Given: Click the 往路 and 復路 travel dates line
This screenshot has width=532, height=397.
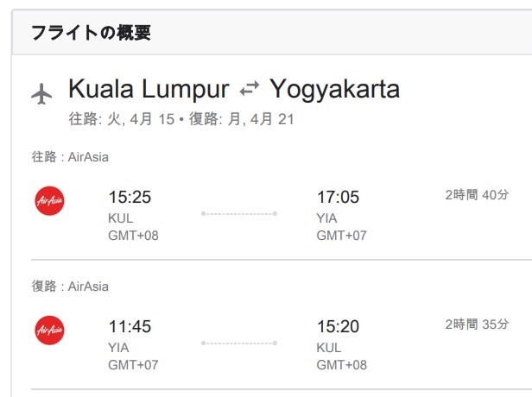Looking at the screenshot, I should coord(181,119).
